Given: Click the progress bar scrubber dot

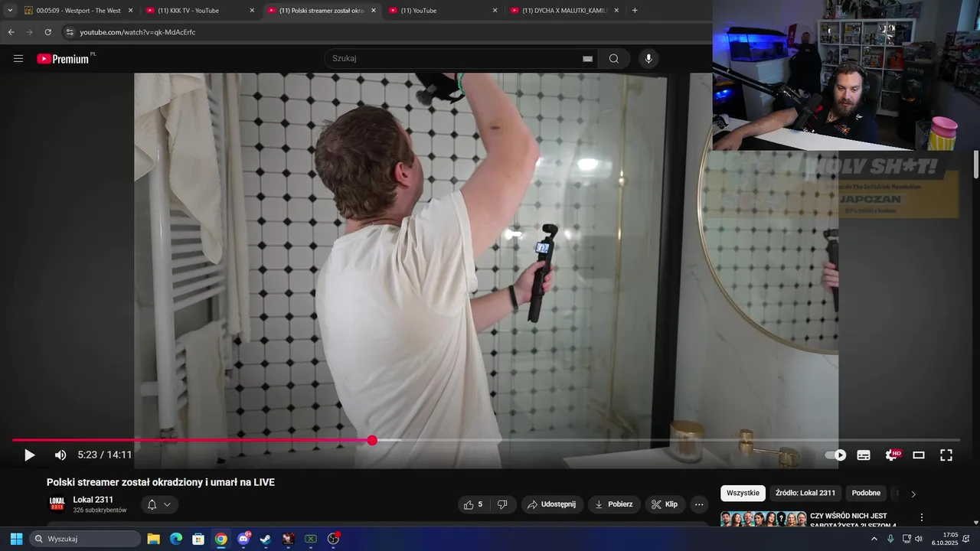Looking at the screenshot, I should tap(372, 440).
